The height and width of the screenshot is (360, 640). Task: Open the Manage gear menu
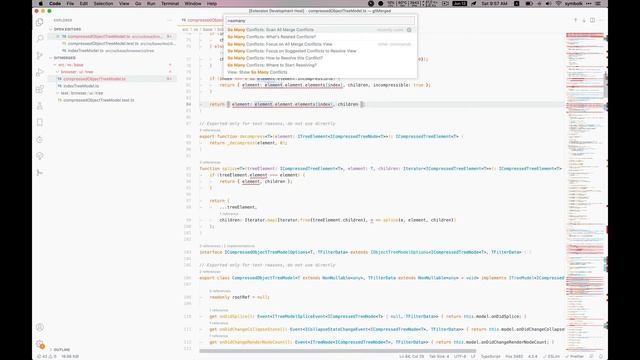40,344
